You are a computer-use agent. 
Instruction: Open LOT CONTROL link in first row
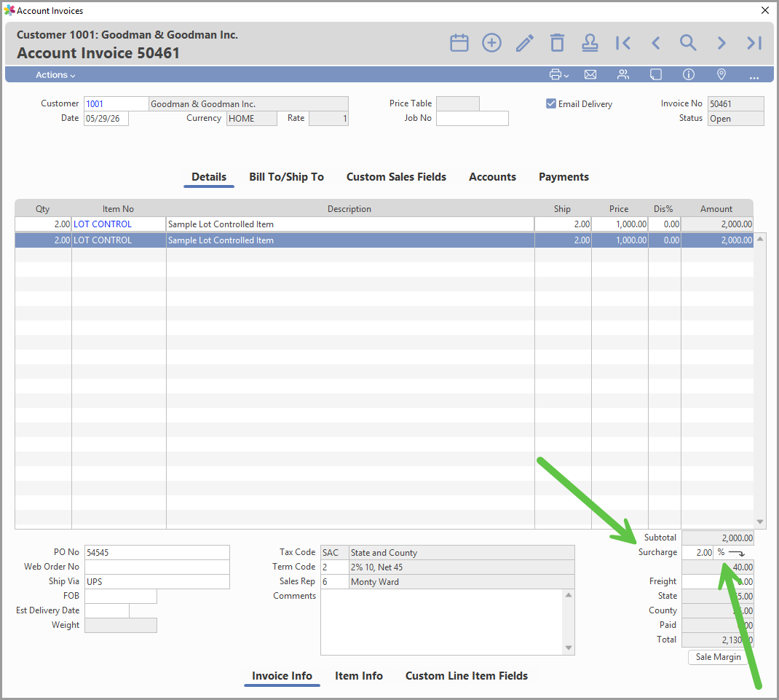point(103,224)
